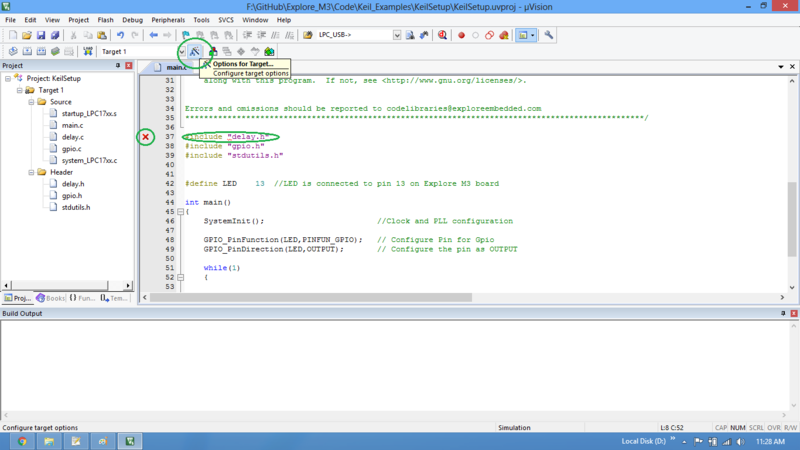Click the Translate current file icon
Image resolution: width=800 pixels, height=450 pixels.
pyautogui.click(x=13, y=52)
